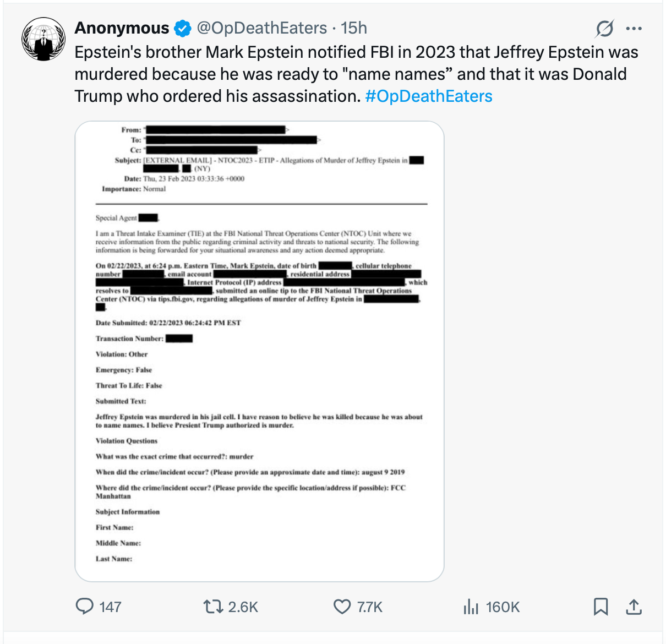Screen dimensions: 666x644
Task: Open the reply icon showing 147 comments
Action: [x=85, y=607]
